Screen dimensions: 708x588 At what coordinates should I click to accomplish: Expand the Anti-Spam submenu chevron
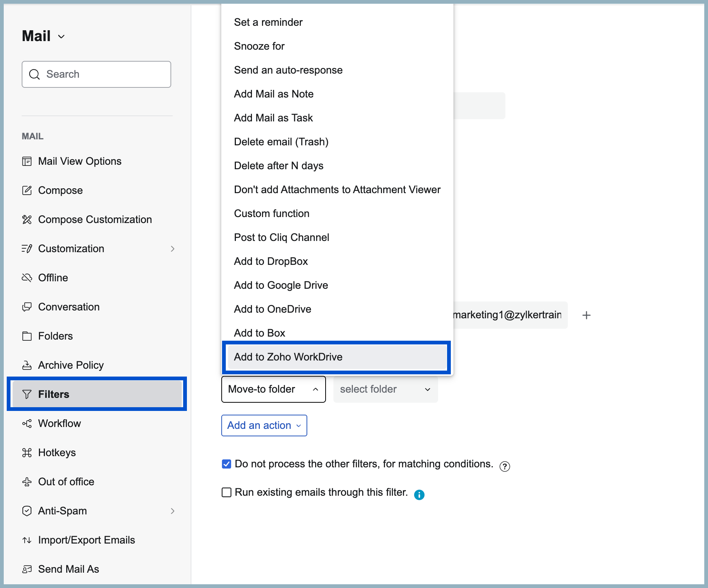click(173, 511)
